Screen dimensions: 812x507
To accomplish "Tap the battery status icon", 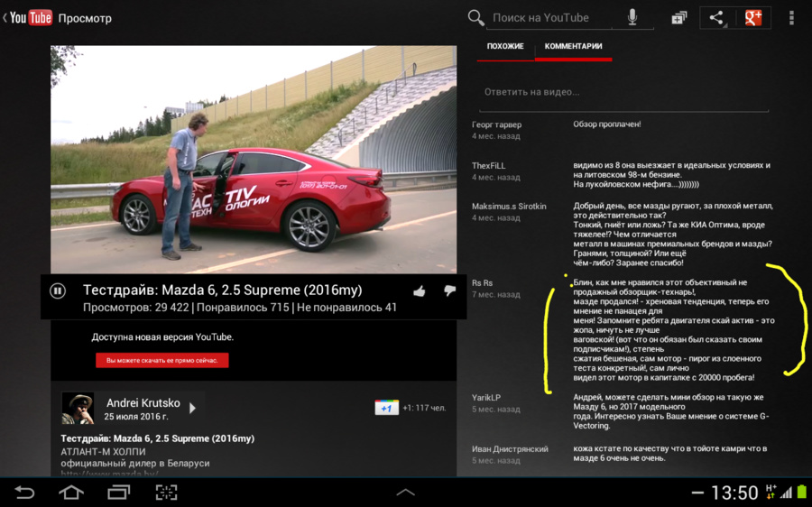I will (802, 492).
